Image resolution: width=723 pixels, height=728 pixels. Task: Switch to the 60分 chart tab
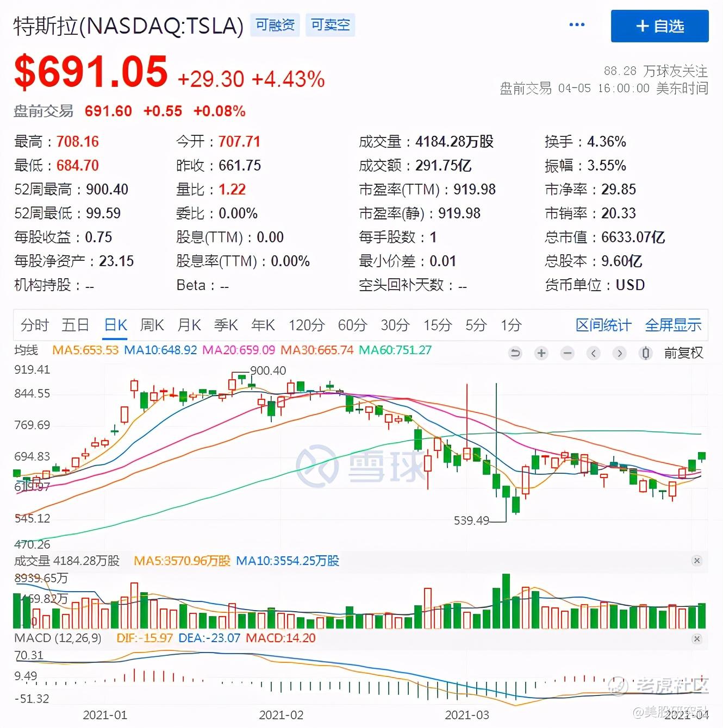coord(352,325)
